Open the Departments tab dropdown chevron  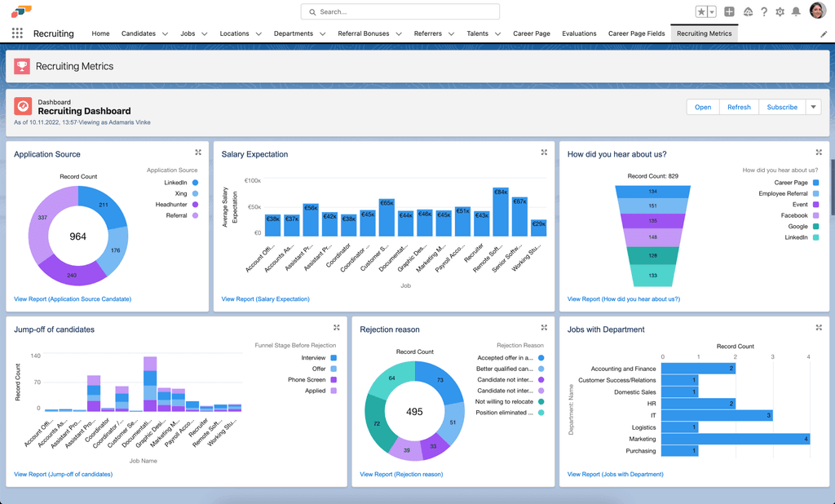323,33
